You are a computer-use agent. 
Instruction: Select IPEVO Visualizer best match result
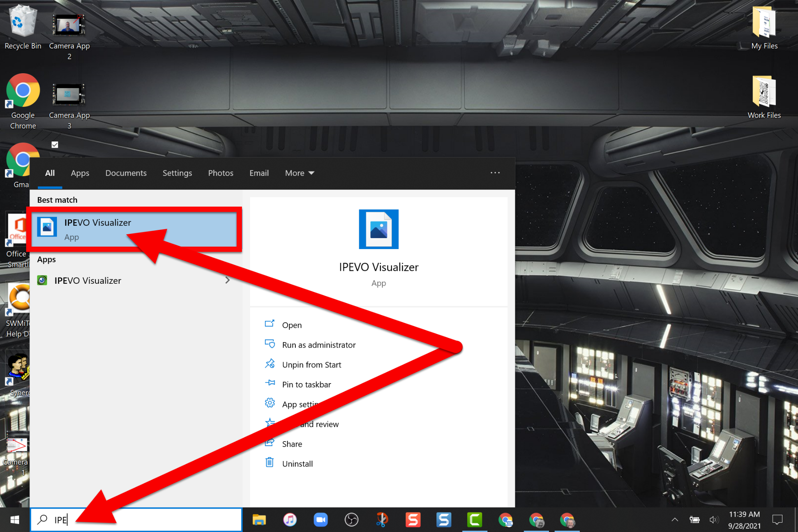[x=134, y=229]
